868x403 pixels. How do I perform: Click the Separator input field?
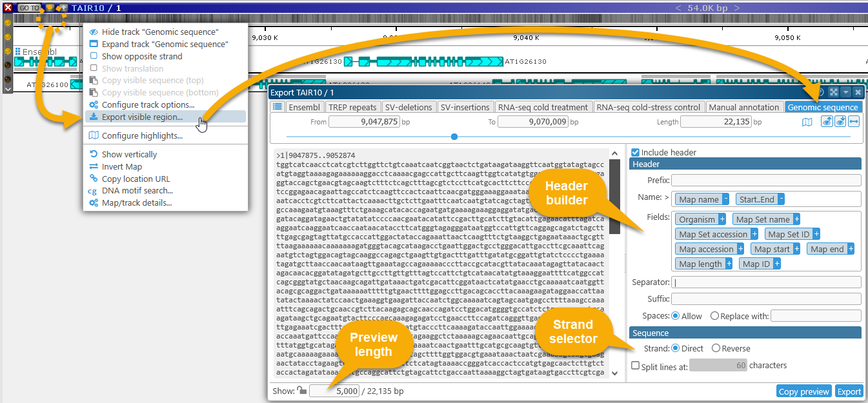click(766, 282)
